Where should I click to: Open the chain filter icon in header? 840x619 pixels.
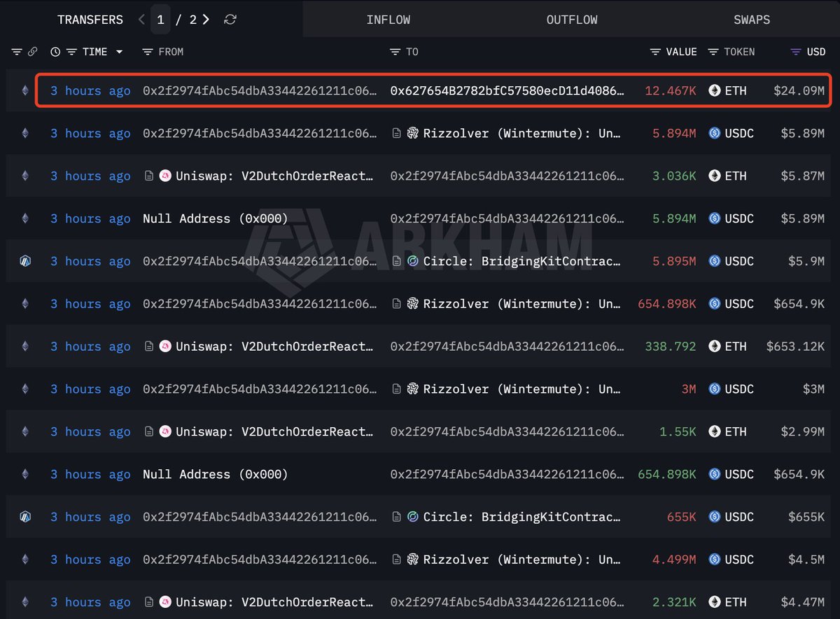pyautogui.click(x=17, y=52)
